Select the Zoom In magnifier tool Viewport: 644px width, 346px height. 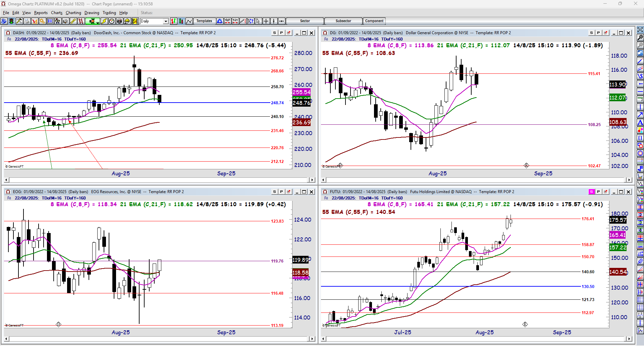pos(640,38)
